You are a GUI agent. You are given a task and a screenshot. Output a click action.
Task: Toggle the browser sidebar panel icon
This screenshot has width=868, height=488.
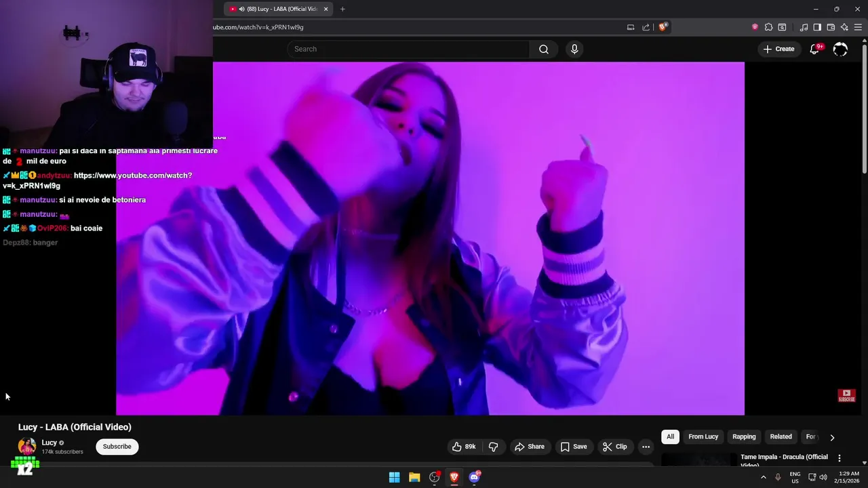tap(817, 27)
